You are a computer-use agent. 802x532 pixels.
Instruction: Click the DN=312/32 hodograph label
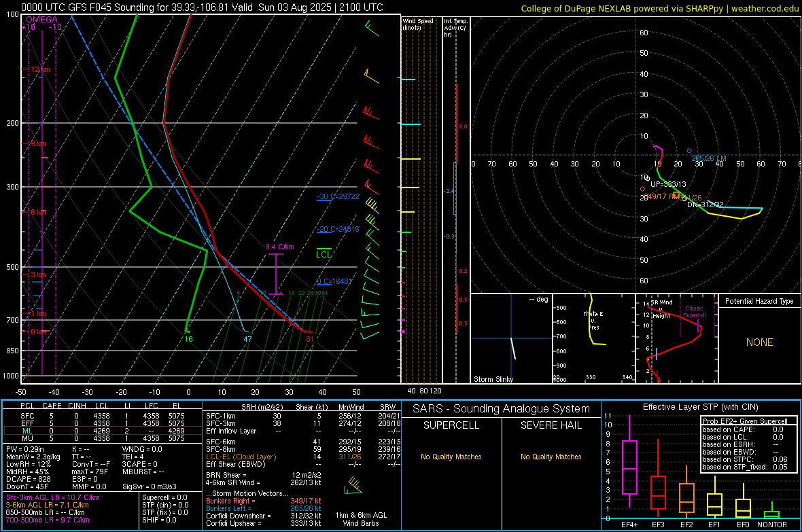click(705, 205)
